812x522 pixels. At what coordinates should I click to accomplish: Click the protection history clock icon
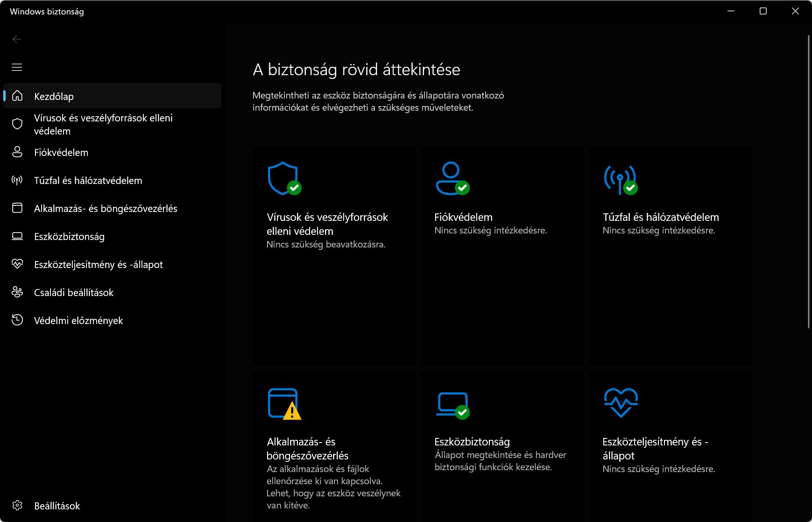pos(17,320)
